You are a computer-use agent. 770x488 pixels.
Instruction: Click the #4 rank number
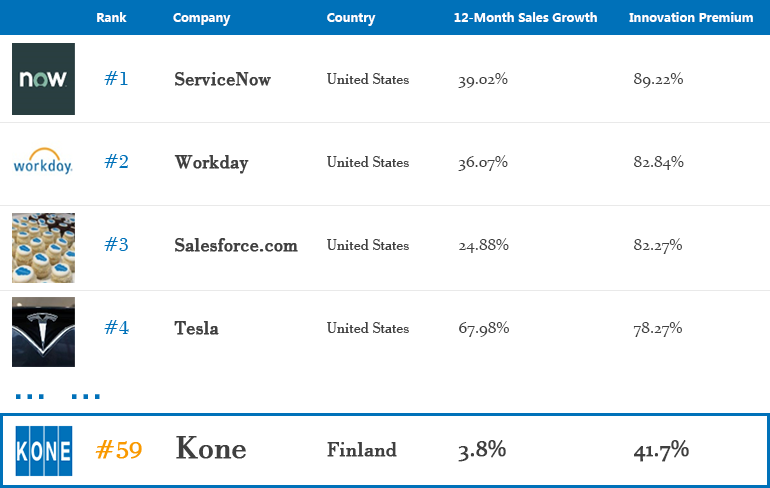pyautogui.click(x=117, y=327)
